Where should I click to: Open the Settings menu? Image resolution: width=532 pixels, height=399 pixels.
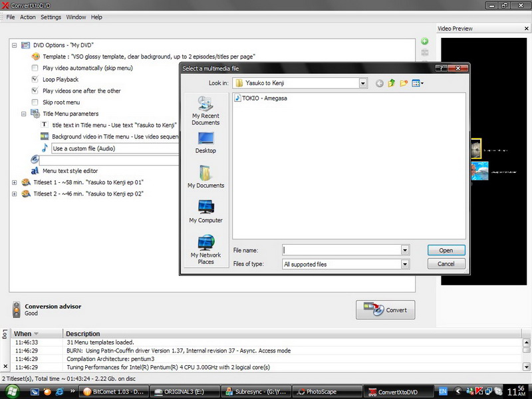click(x=51, y=17)
